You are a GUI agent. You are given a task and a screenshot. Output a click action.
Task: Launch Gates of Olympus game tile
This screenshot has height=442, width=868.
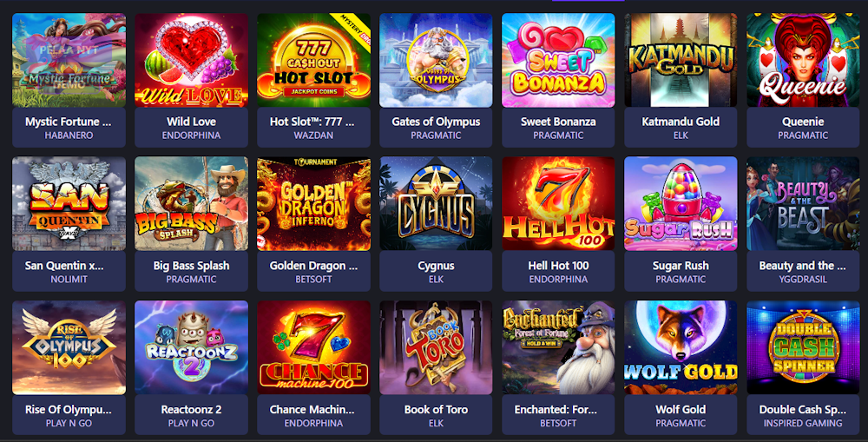pos(436,61)
